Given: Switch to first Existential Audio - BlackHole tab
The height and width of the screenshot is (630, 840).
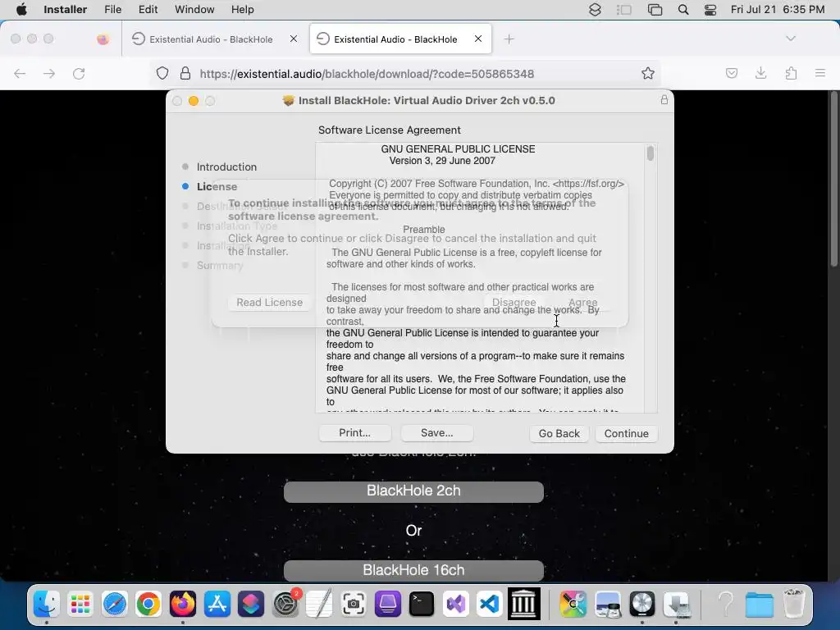Looking at the screenshot, I should [211, 39].
